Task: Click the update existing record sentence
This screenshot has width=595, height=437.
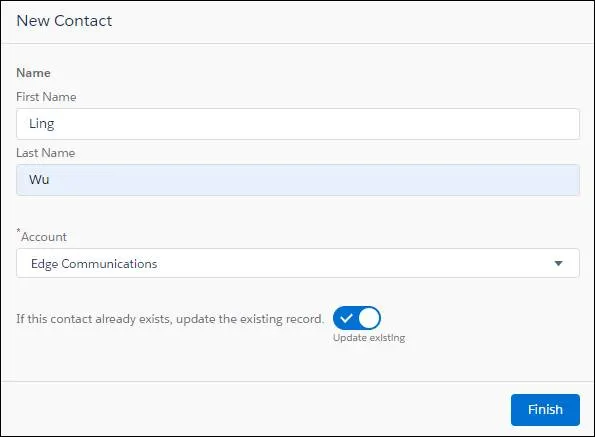Action: [x=170, y=319]
